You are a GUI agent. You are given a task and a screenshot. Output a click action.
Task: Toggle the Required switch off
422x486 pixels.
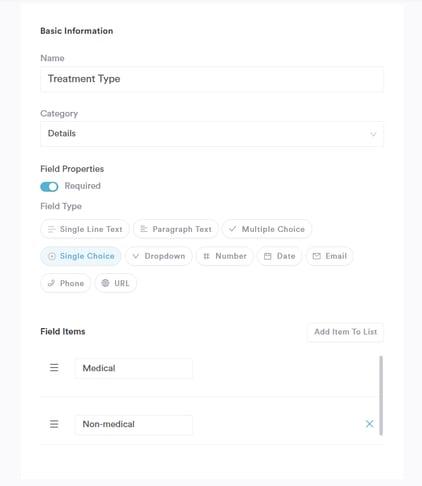pyautogui.click(x=49, y=187)
